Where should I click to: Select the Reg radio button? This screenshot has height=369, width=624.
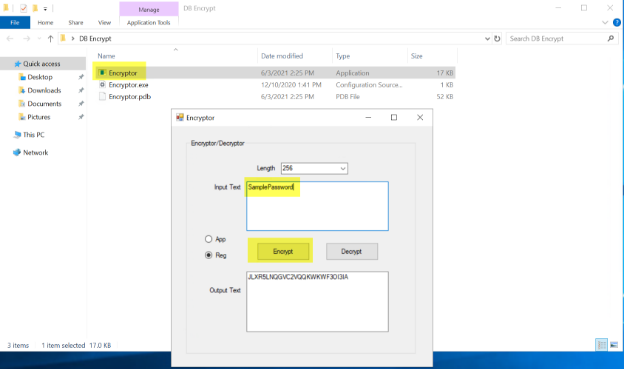(209, 255)
